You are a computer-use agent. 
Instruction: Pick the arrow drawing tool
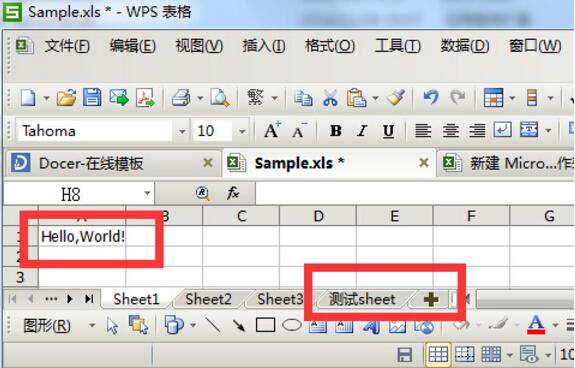tap(239, 325)
